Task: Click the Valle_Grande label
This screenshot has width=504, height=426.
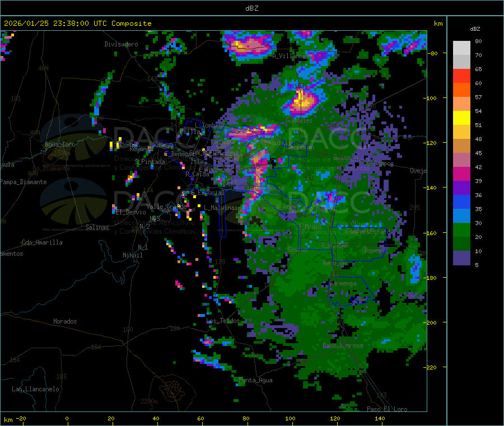Action: [166, 207]
